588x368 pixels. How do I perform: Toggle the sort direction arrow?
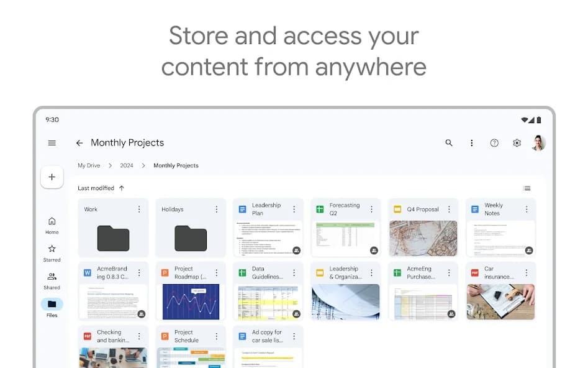121,188
